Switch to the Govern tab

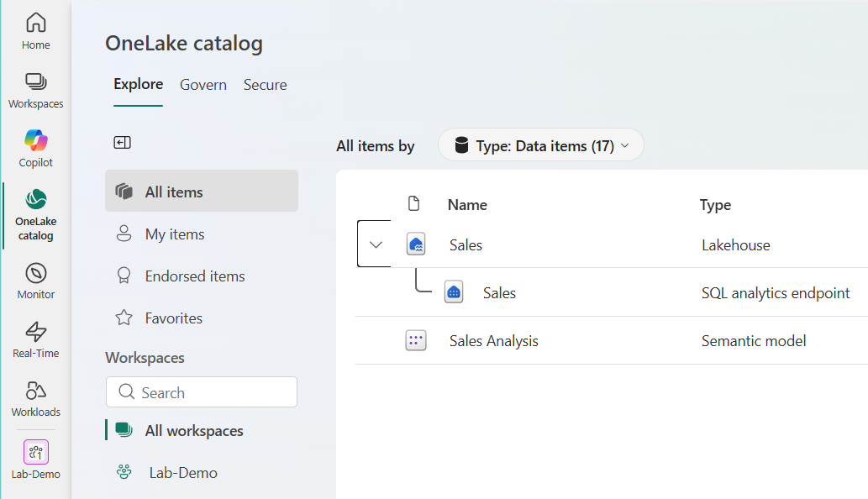(203, 85)
